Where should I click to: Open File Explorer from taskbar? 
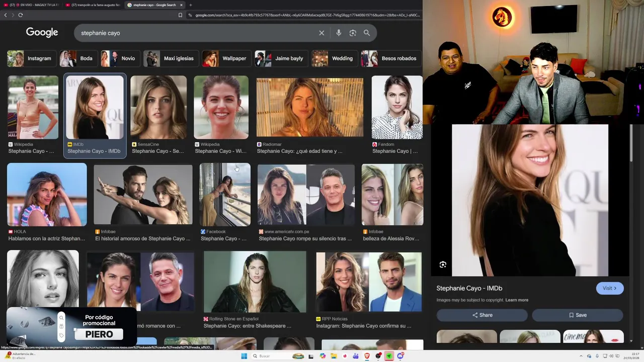pos(334,356)
